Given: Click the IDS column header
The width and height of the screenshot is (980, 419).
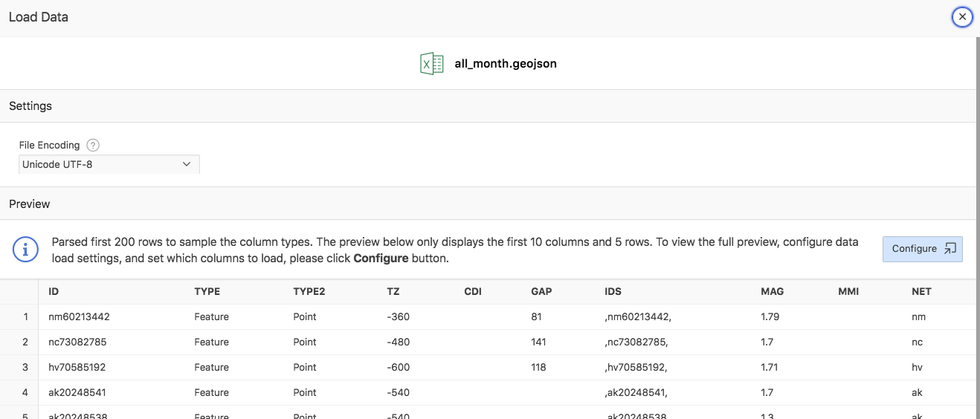Looking at the screenshot, I should pos(613,291).
